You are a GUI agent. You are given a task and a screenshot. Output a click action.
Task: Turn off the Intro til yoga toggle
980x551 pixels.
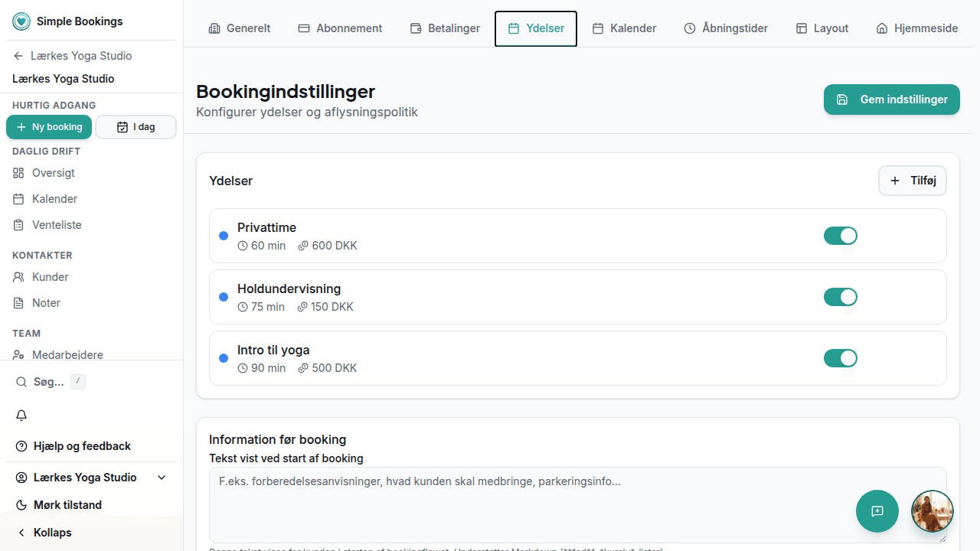[x=840, y=358]
